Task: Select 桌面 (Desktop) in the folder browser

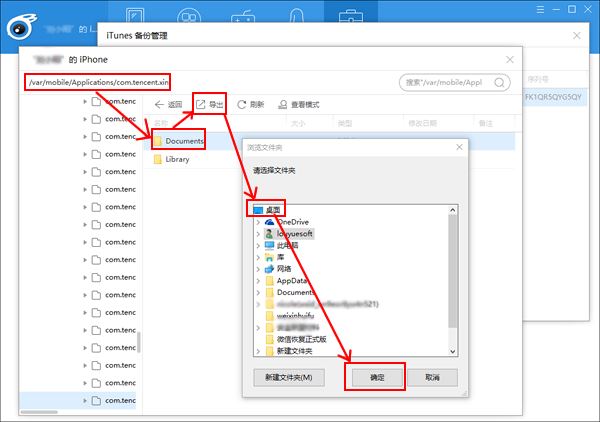Action: click(x=267, y=210)
